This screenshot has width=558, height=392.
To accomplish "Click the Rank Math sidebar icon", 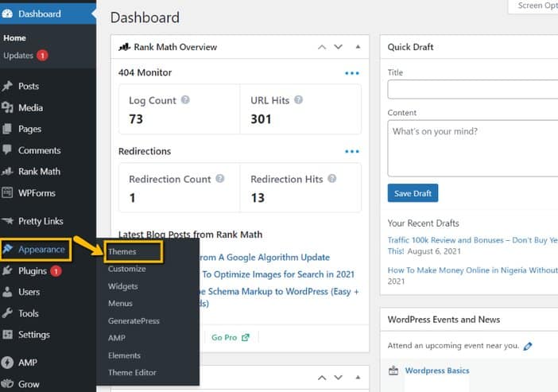I will tap(7, 172).
